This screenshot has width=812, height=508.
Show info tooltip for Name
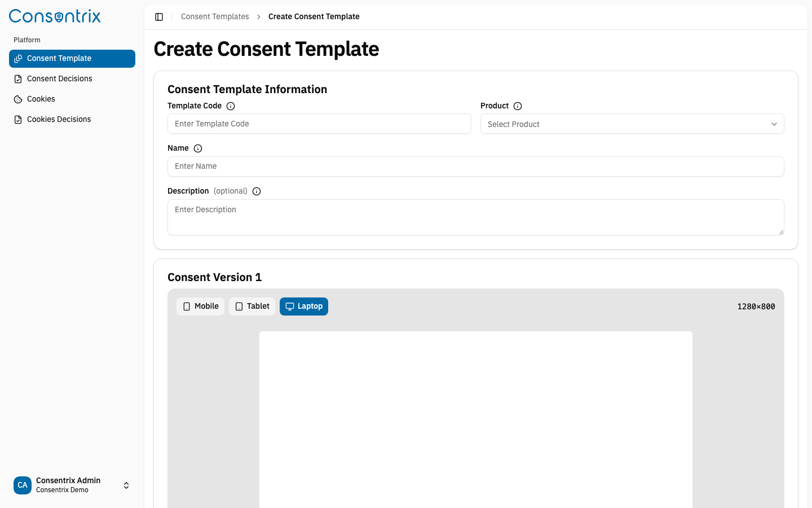[198, 148]
